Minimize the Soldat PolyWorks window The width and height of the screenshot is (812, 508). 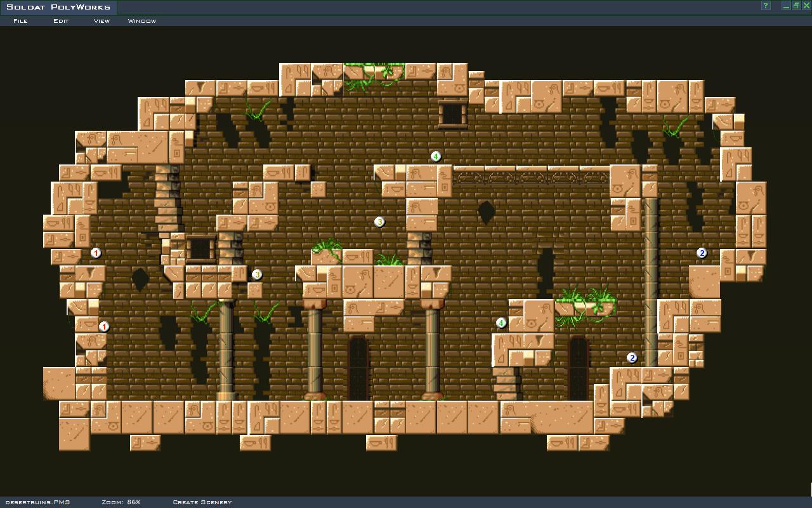787,6
